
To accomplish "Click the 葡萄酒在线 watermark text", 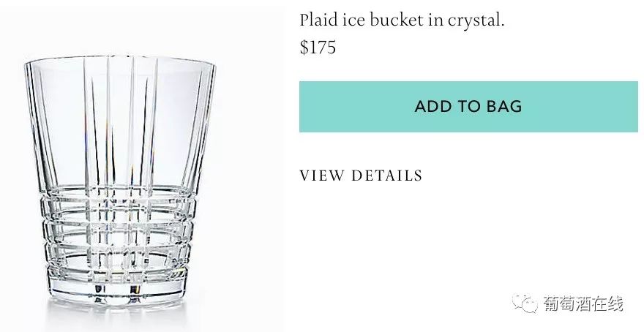I will [x=583, y=303].
